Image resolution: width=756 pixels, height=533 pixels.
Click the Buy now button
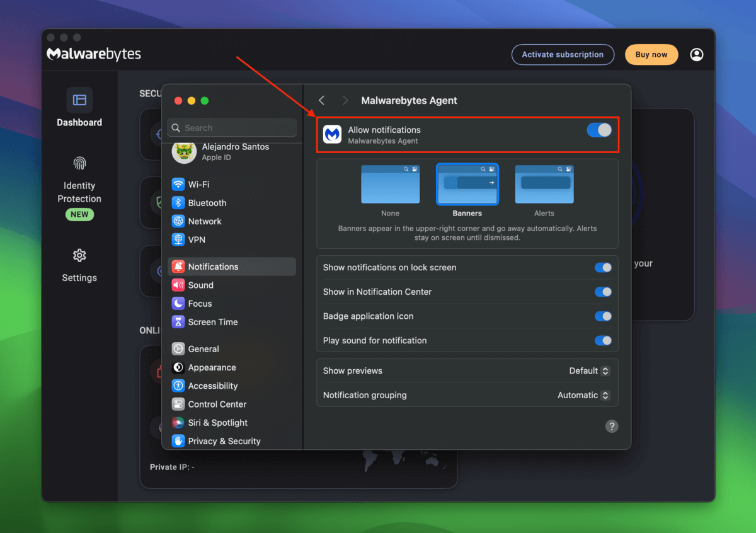coord(651,55)
